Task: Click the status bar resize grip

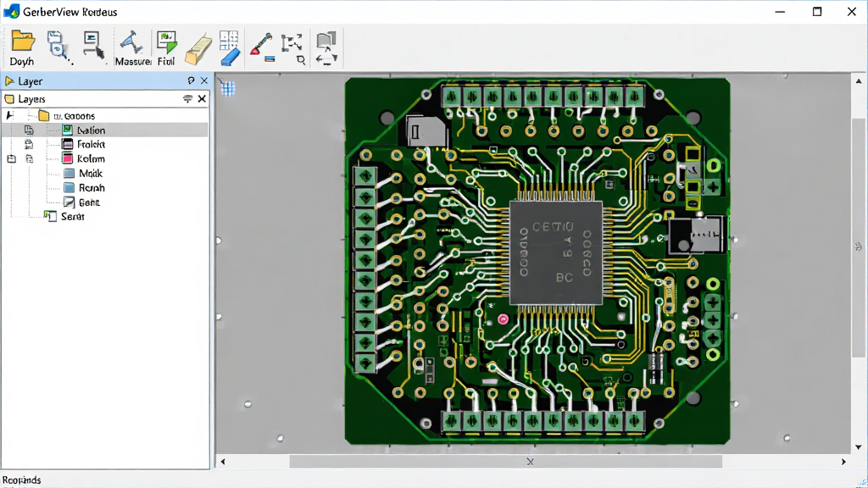Action: pyautogui.click(x=861, y=482)
